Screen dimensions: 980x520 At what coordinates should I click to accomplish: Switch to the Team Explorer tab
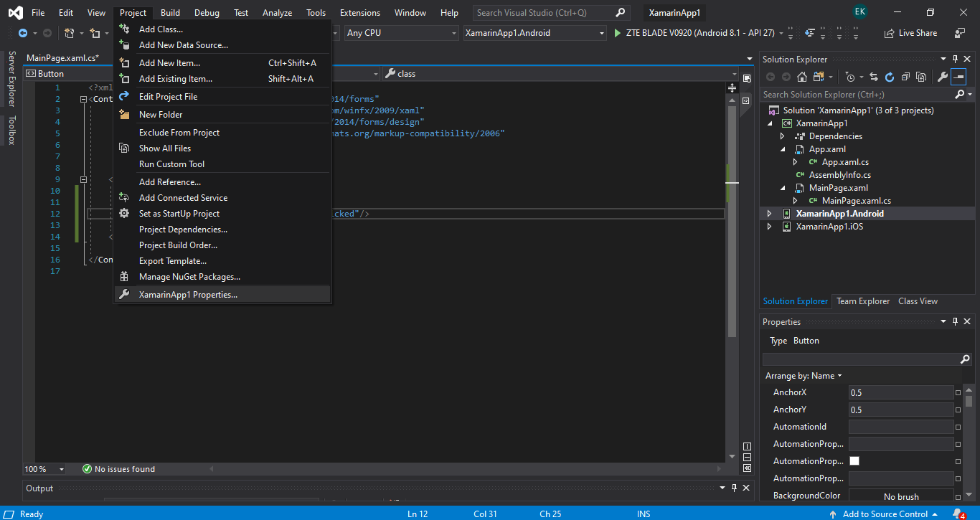click(x=863, y=301)
